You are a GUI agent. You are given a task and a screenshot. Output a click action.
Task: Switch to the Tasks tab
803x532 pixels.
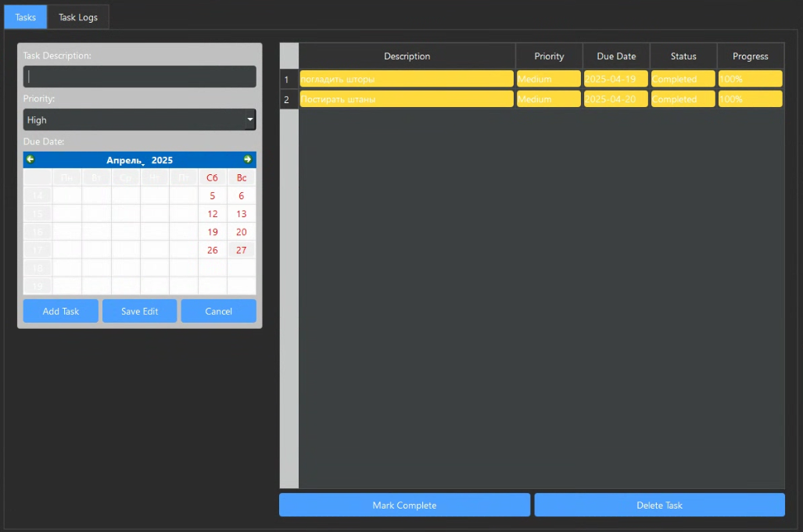pos(26,17)
